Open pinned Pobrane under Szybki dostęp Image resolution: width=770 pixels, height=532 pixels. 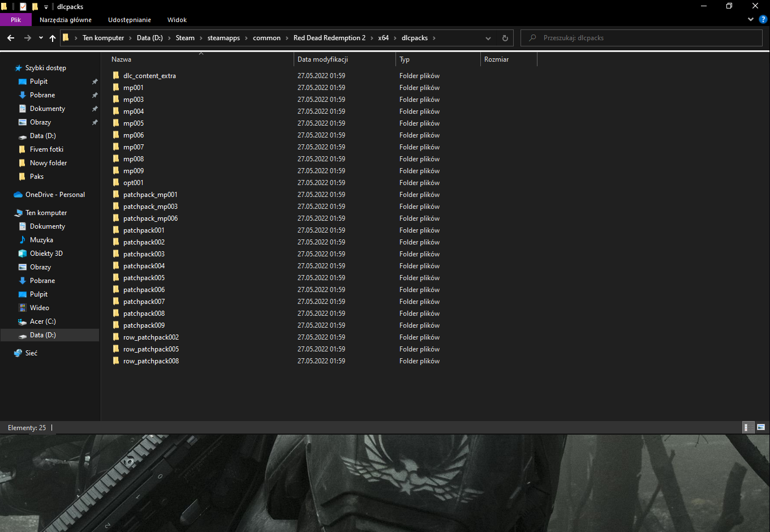(x=42, y=95)
